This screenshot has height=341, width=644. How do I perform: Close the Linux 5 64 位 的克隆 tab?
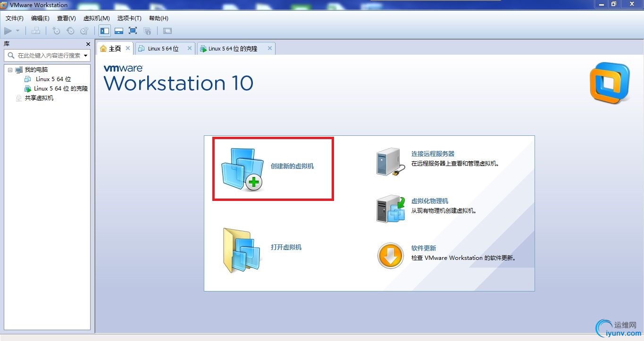point(270,48)
